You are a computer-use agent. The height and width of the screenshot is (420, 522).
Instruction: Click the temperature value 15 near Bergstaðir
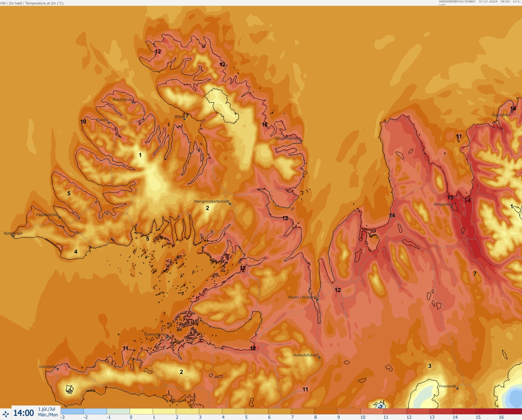450,198
